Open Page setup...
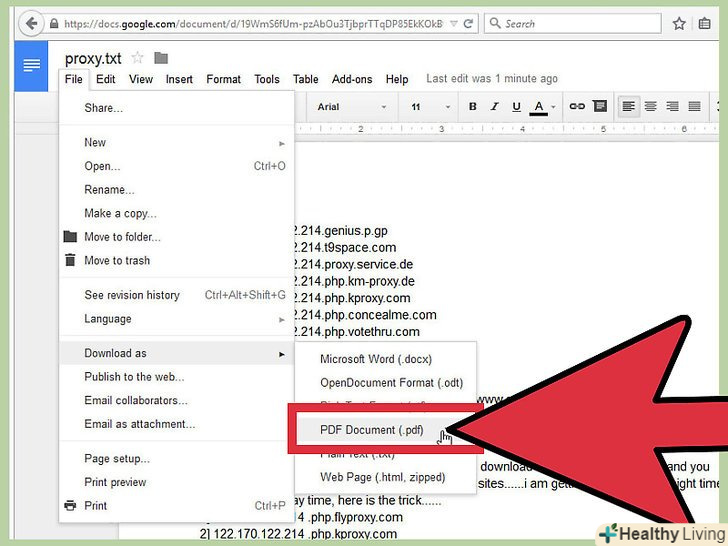Image resolution: width=728 pixels, height=546 pixels. tap(176, 459)
